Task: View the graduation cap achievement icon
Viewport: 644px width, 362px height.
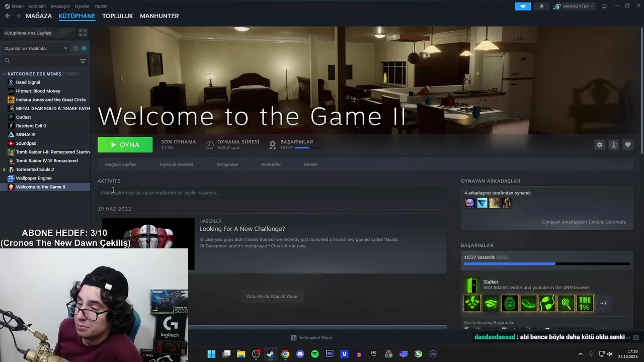Action: 491,303
